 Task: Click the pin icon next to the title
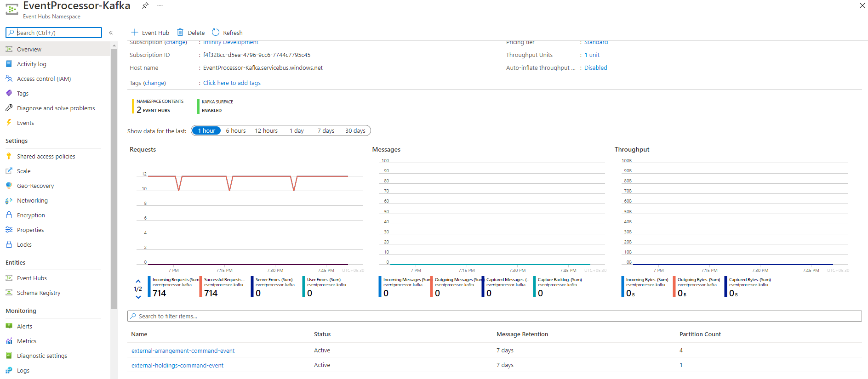[145, 6]
